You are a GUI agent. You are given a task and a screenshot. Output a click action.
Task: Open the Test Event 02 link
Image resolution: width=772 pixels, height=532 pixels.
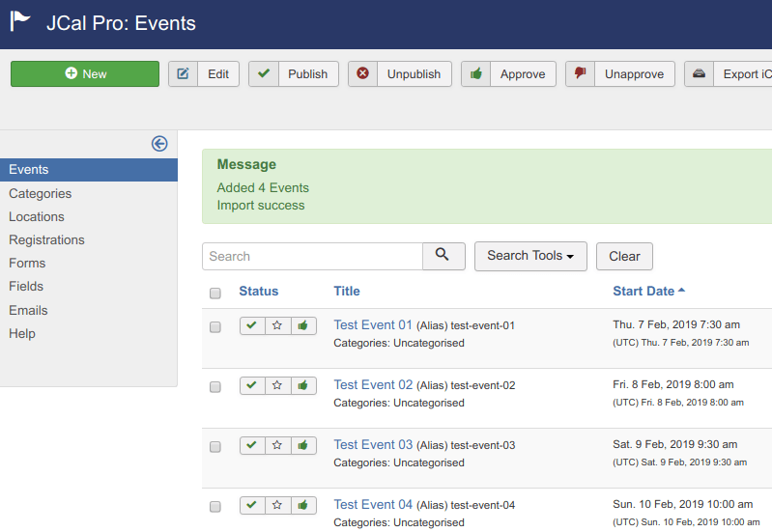point(373,385)
